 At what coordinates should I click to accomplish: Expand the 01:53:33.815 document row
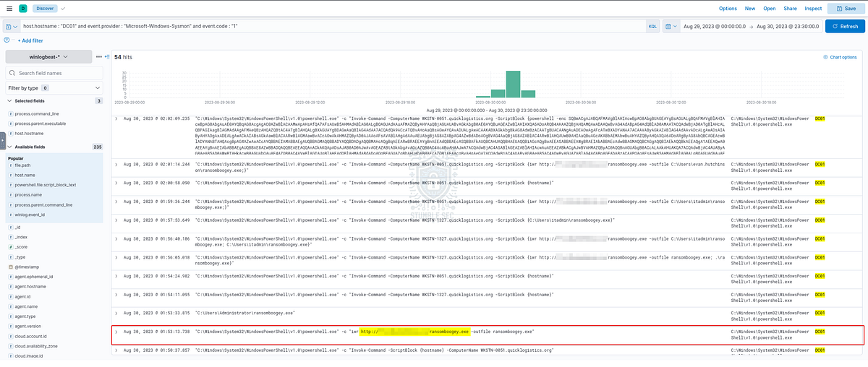tap(117, 313)
